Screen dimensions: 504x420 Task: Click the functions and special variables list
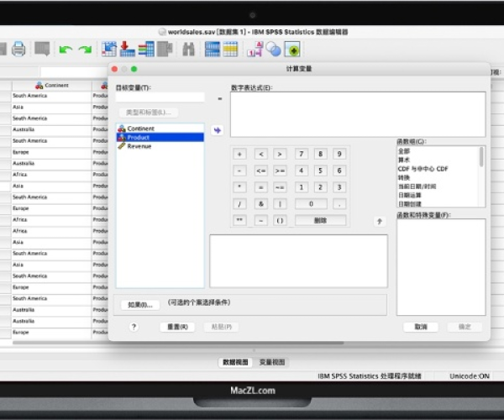tap(441, 267)
